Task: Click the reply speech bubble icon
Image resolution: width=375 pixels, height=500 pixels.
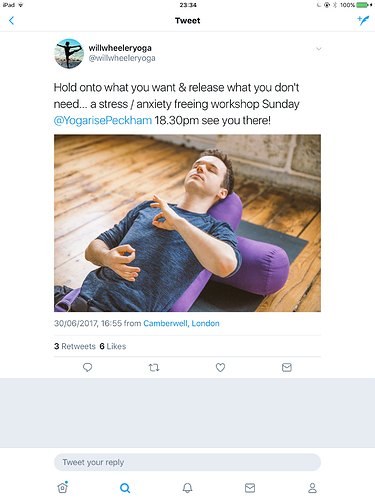Action: point(87,367)
